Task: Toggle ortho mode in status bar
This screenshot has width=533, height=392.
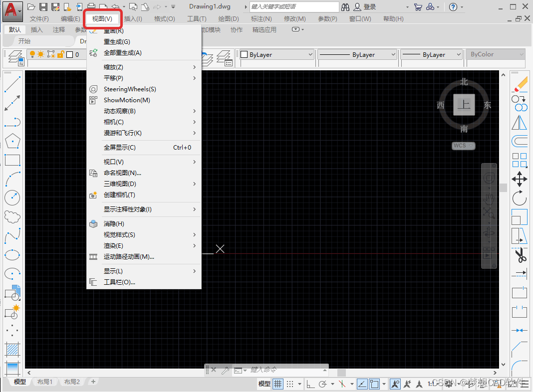Action: (310, 384)
